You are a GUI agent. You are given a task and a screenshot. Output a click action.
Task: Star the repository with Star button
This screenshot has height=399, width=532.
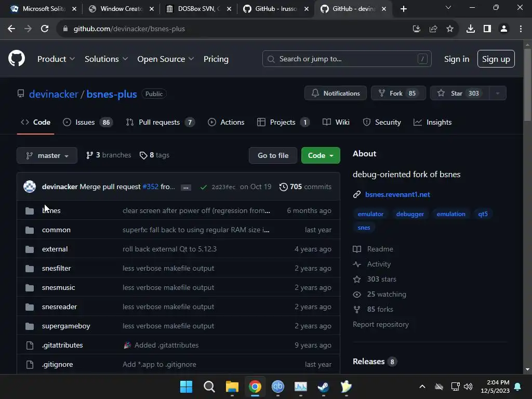click(459, 94)
